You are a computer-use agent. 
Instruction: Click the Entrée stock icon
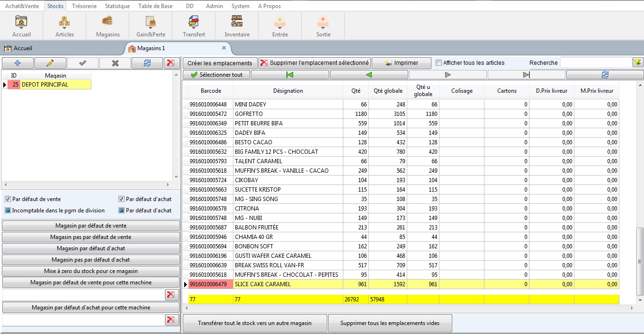[x=280, y=26]
